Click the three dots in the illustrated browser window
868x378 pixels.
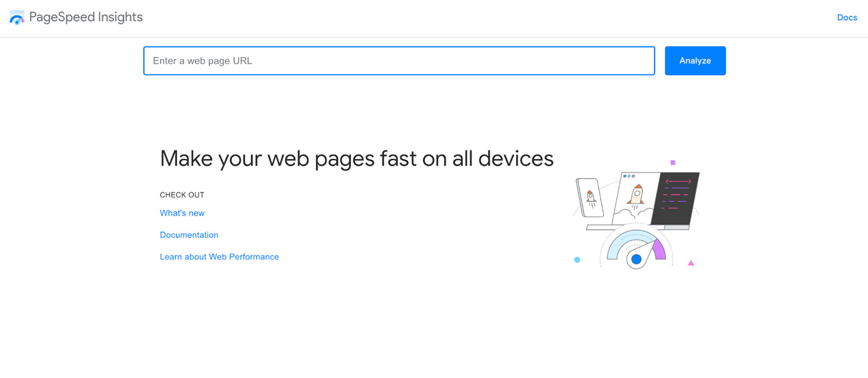(629, 176)
